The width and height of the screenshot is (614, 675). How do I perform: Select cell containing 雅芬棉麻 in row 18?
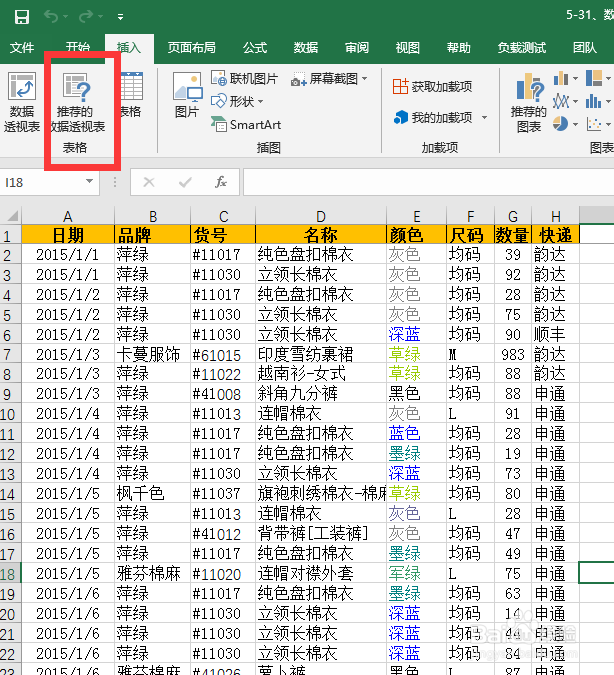(x=152, y=574)
